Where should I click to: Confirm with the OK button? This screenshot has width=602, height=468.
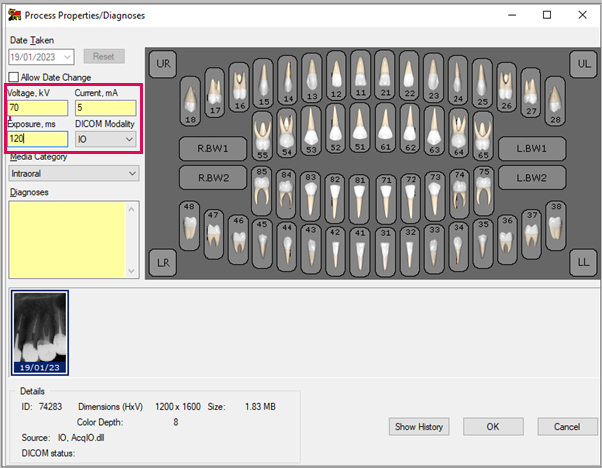point(493,427)
